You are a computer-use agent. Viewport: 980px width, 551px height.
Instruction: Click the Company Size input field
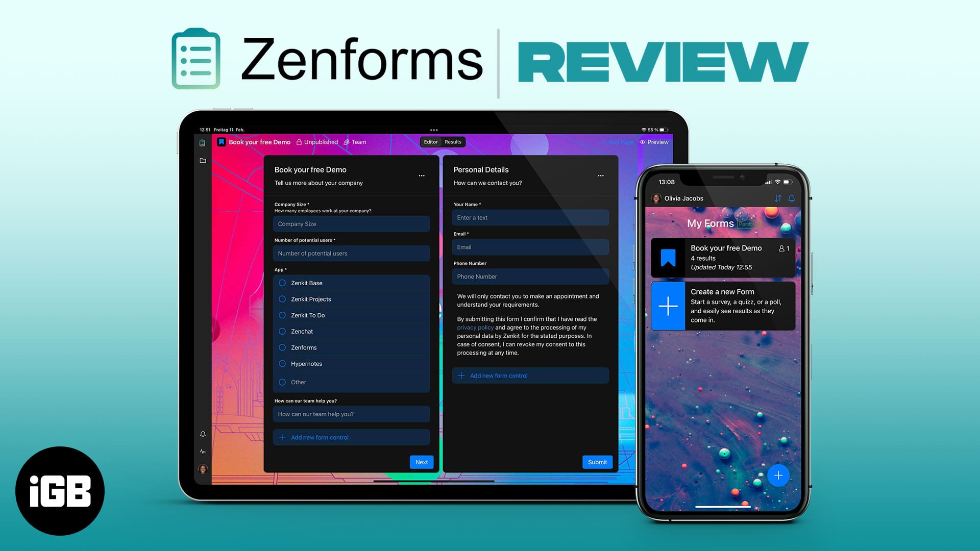350,223
